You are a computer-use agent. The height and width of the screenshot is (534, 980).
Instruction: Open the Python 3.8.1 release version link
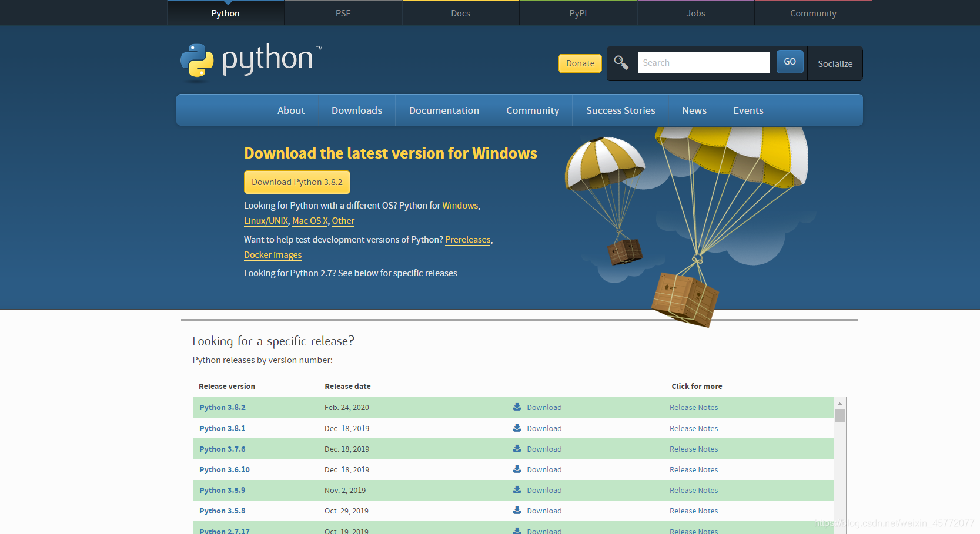pos(222,428)
